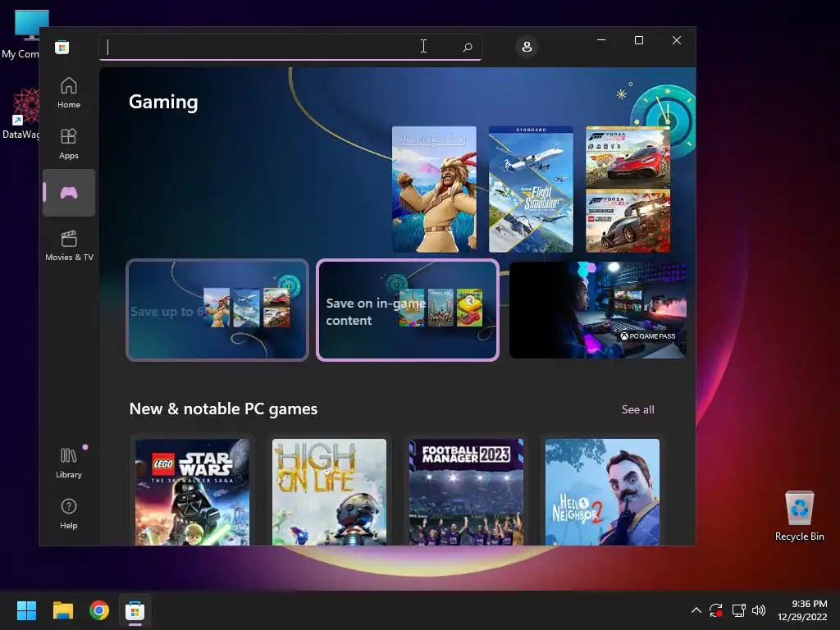Open network settings tray icon

click(x=739, y=610)
